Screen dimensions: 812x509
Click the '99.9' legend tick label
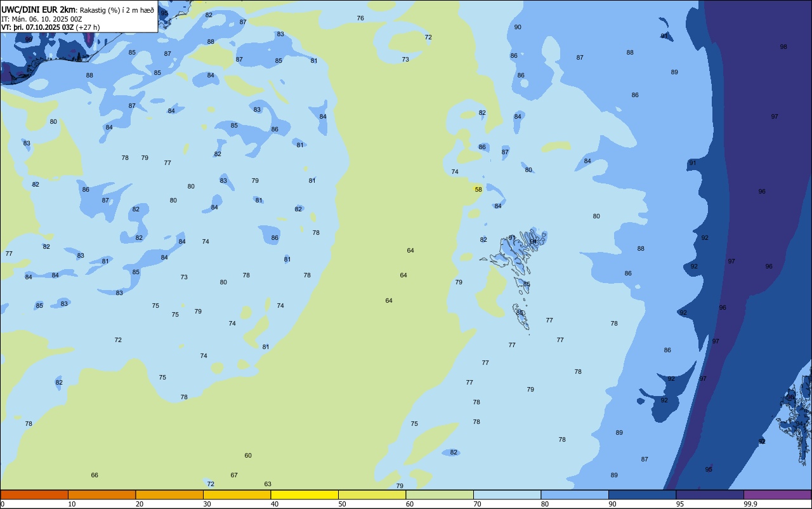(x=750, y=504)
